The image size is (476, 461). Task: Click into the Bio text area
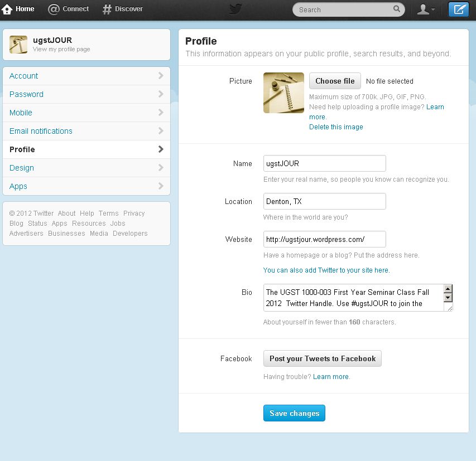point(353,298)
